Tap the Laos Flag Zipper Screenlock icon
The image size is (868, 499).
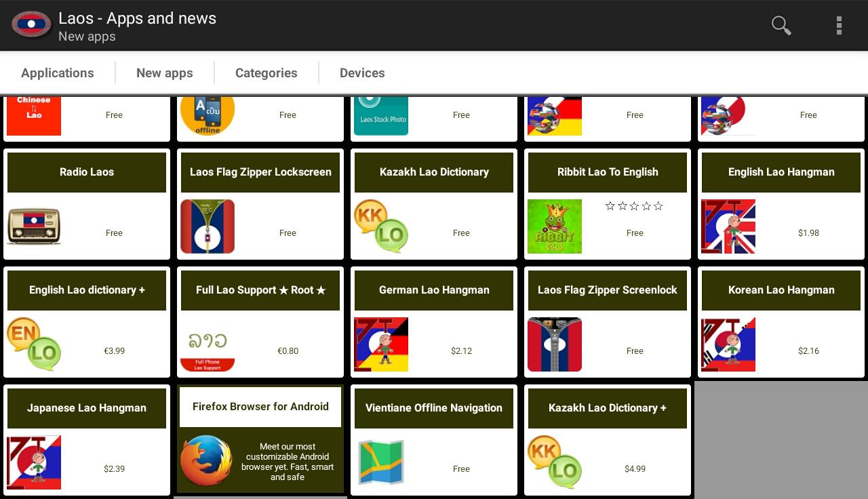click(x=555, y=344)
